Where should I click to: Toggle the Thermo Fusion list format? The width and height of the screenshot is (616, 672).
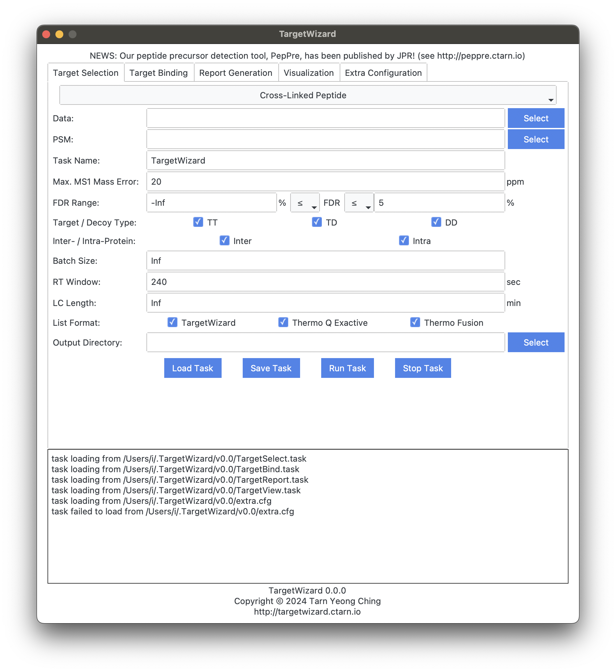pos(415,322)
